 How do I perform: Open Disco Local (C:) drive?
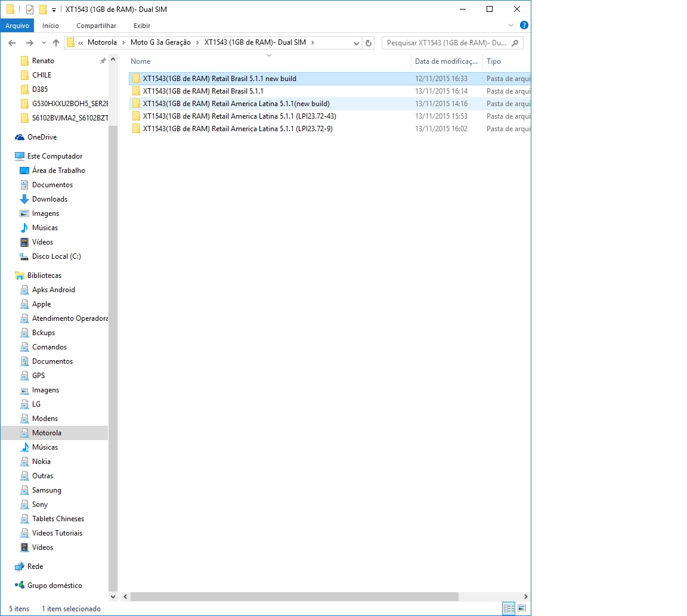point(56,256)
